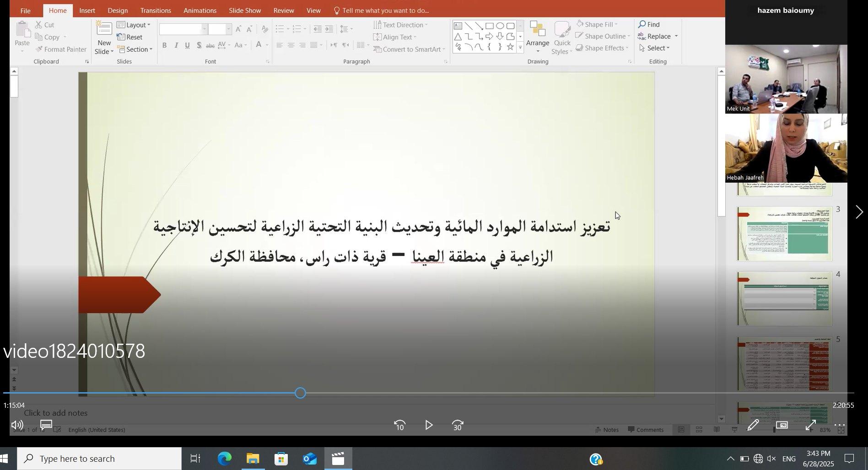Select the Format Painter tool
The height and width of the screenshot is (470, 868).
60,49
